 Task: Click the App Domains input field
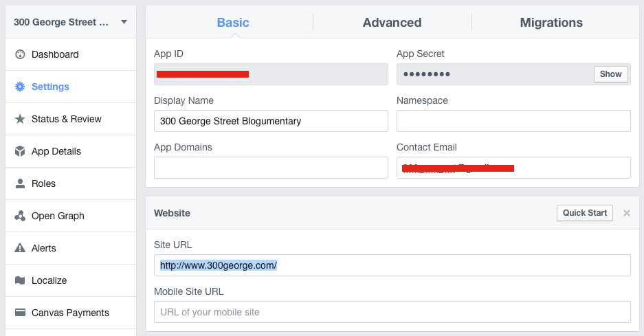click(x=271, y=168)
